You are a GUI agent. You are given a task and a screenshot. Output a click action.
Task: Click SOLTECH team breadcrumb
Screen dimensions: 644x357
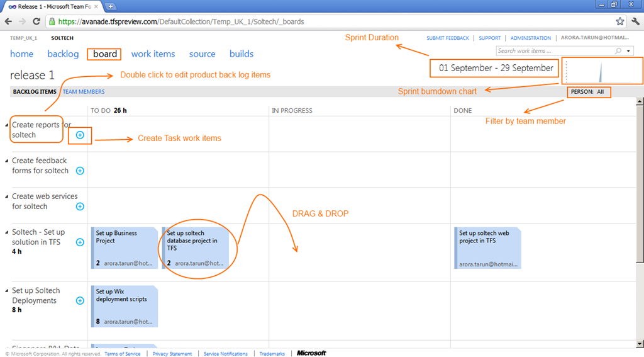(x=62, y=38)
